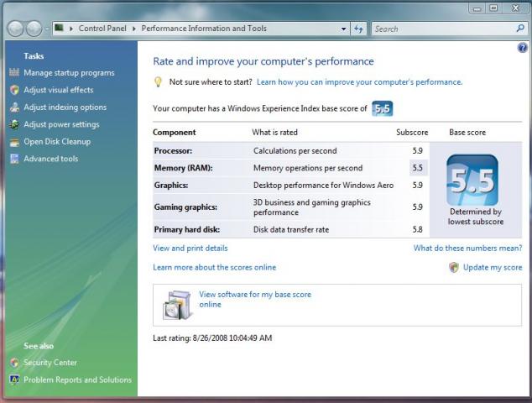Launch Open Disk Cleanup task
The width and height of the screenshot is (532, 403).
point(57,142)
